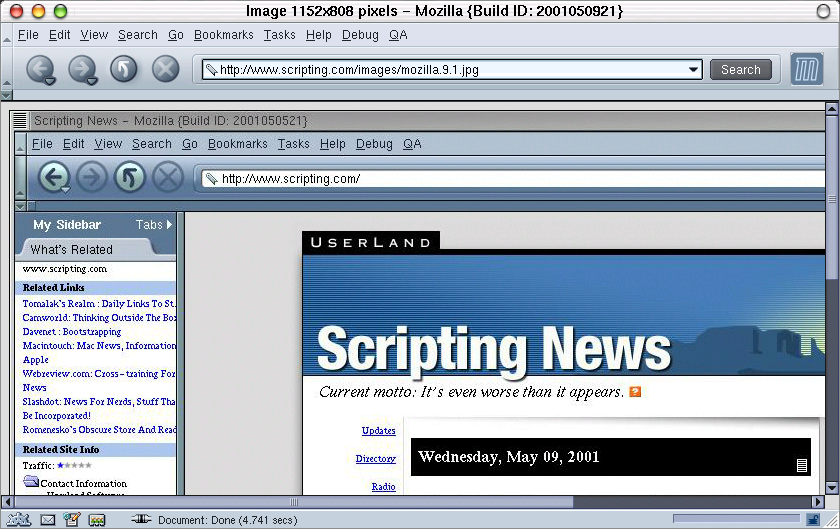Toggle online/offline plug icon in status bar
The height and width of the screenshot is (529, 840).
(x=141, y=519)
